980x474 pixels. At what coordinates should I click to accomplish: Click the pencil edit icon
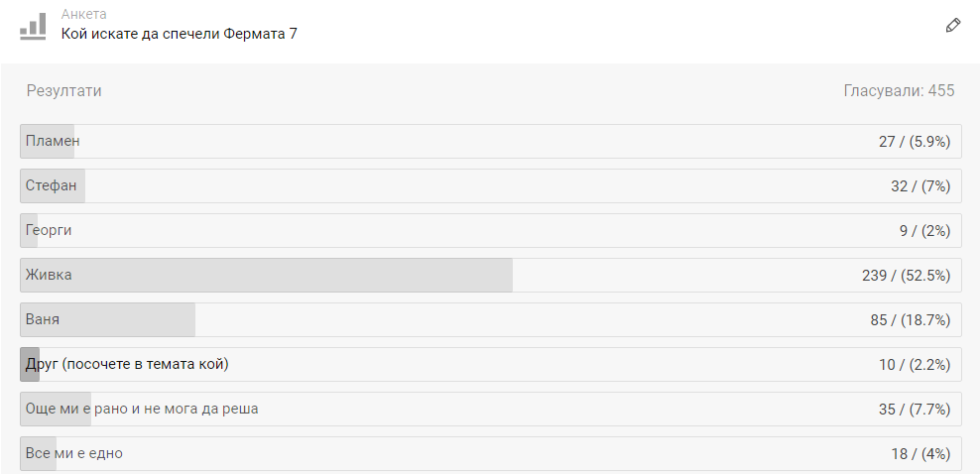[952, 26]
